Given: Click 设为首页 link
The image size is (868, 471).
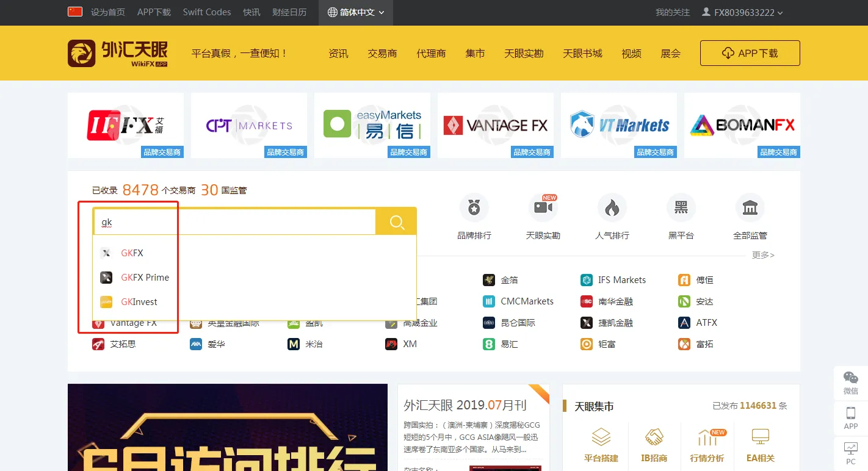Looking at the screenshot, I should click(108, 12).
